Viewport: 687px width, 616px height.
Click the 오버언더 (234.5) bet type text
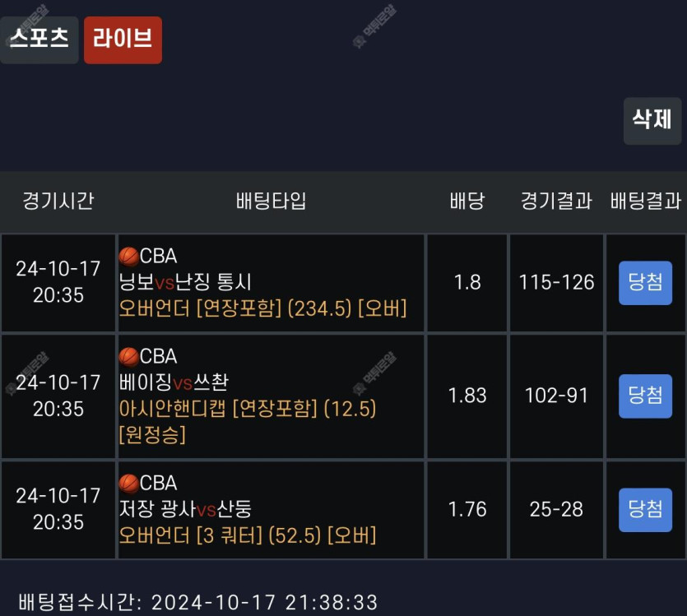point(263,308)
